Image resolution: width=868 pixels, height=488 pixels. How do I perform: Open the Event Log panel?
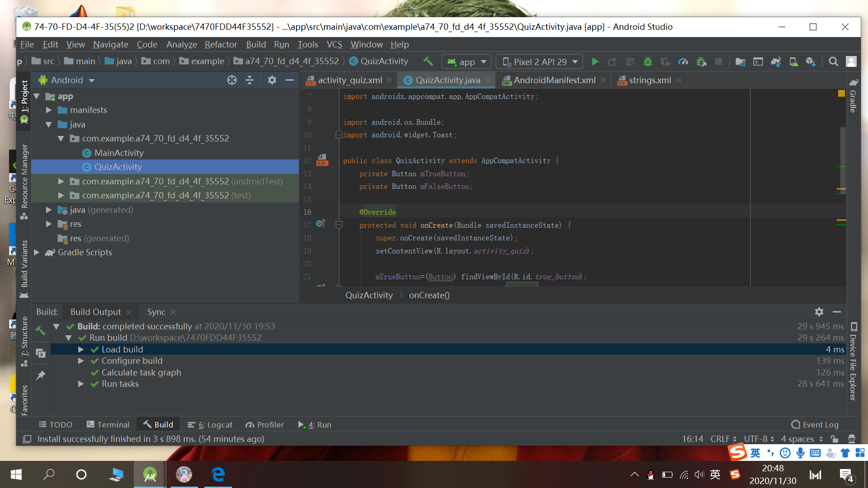(815, 425)
